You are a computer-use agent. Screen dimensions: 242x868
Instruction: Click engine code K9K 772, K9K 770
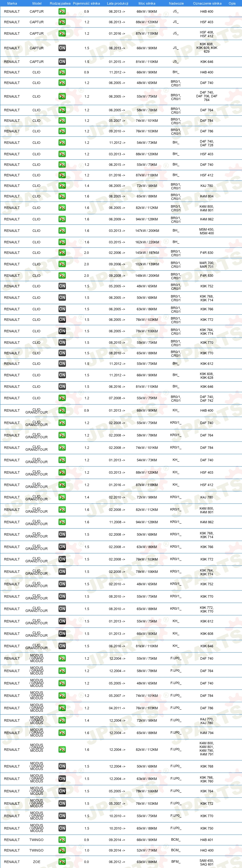pos(206,609)
